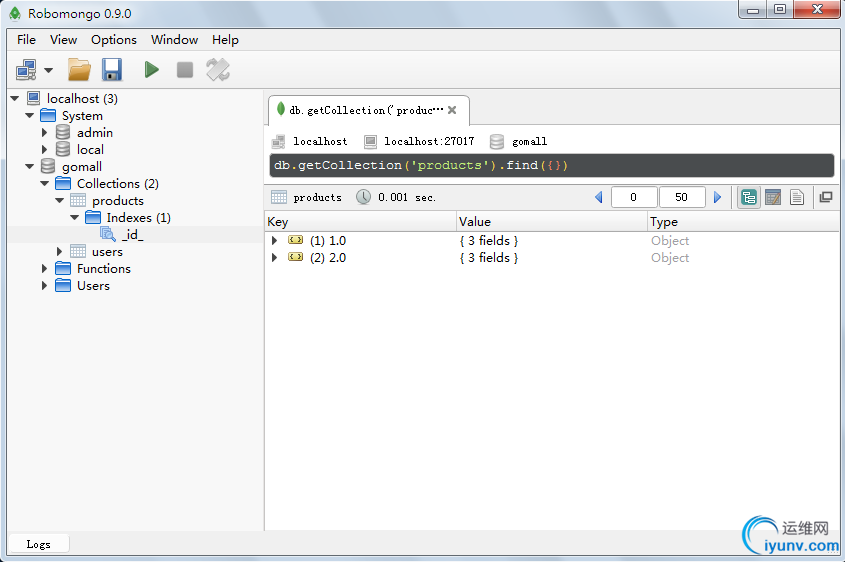This screenshot has width=845, height=562.
Task: Click the 'localhost (3)' tree label
Action: pyautogui.click(x=82, y=99)
